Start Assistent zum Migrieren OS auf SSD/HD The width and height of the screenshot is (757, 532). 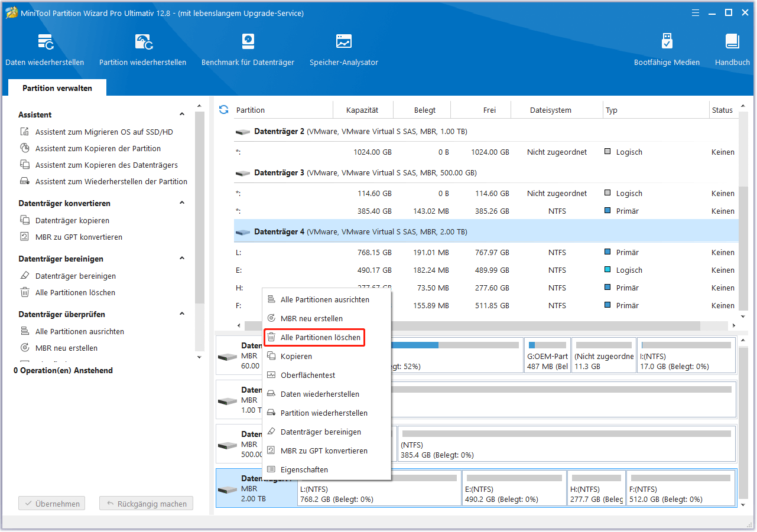pyautogui.click(x=104, y=132)
